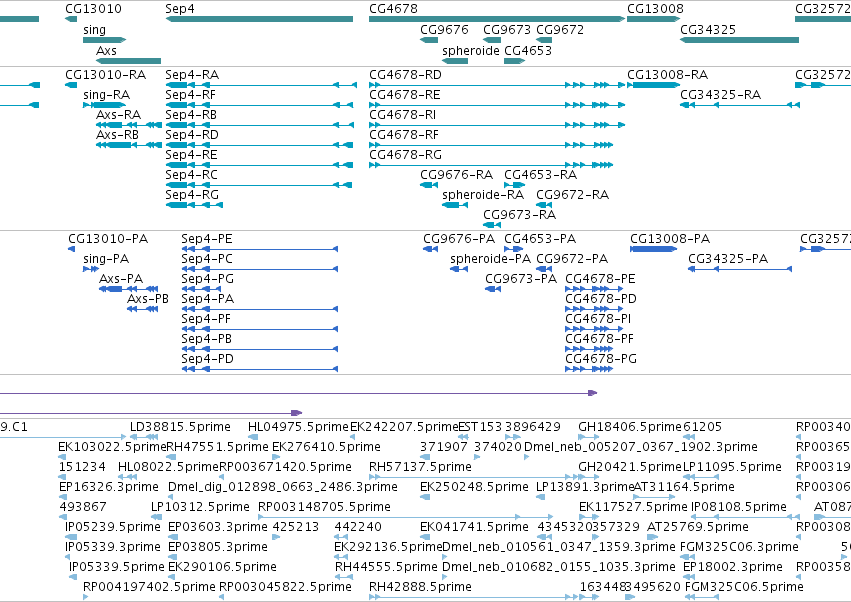Click the CG4678-PG protein label
The height and width of the screenshot is (602, 851).
point(601,359)
